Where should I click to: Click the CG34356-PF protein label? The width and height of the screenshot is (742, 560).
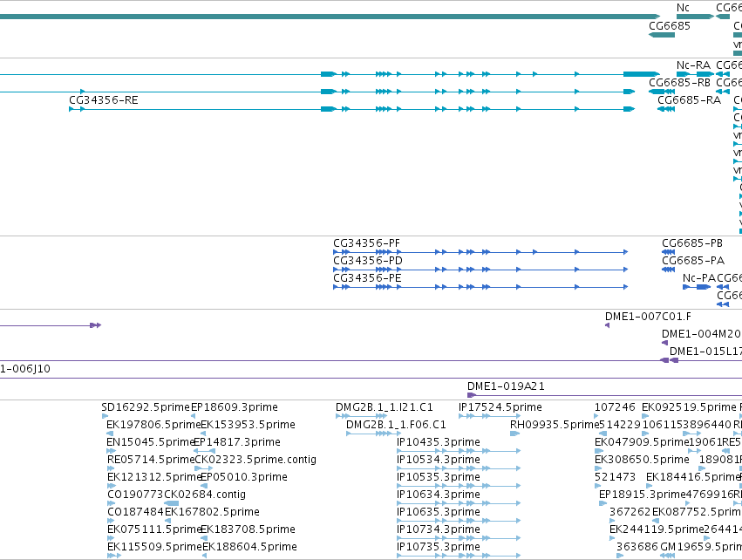tap(366, 242)
